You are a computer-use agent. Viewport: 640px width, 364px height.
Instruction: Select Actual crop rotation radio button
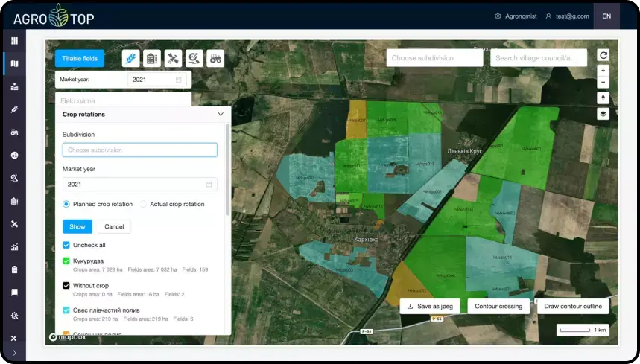click(x=143, y=204)
